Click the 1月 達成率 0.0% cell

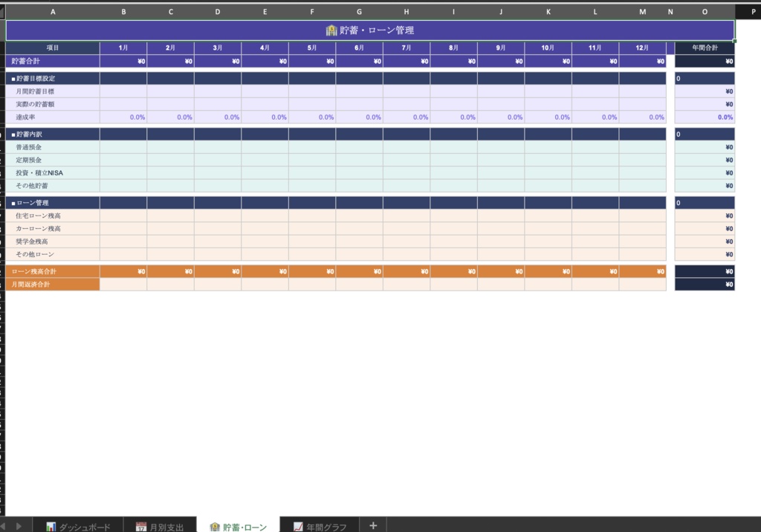123,117
